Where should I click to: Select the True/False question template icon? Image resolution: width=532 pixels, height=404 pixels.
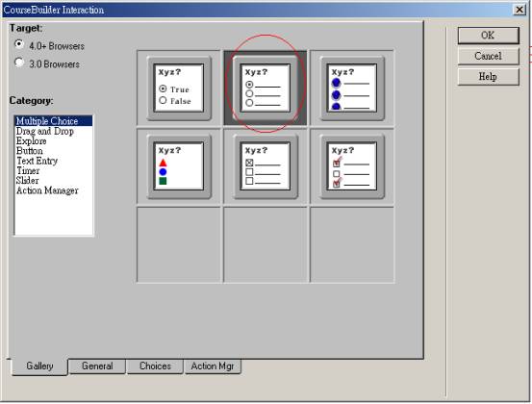coord(179,88)
